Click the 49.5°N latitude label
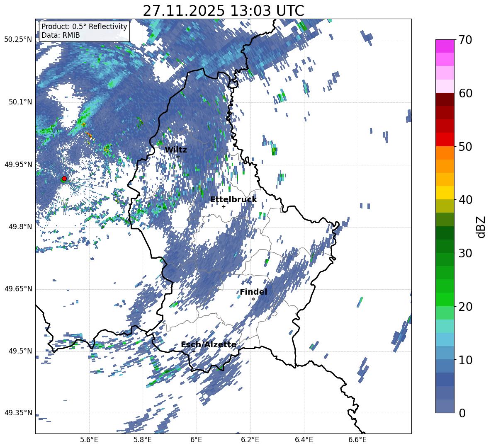Screen dimensions: 491x448 coord(20,351)
